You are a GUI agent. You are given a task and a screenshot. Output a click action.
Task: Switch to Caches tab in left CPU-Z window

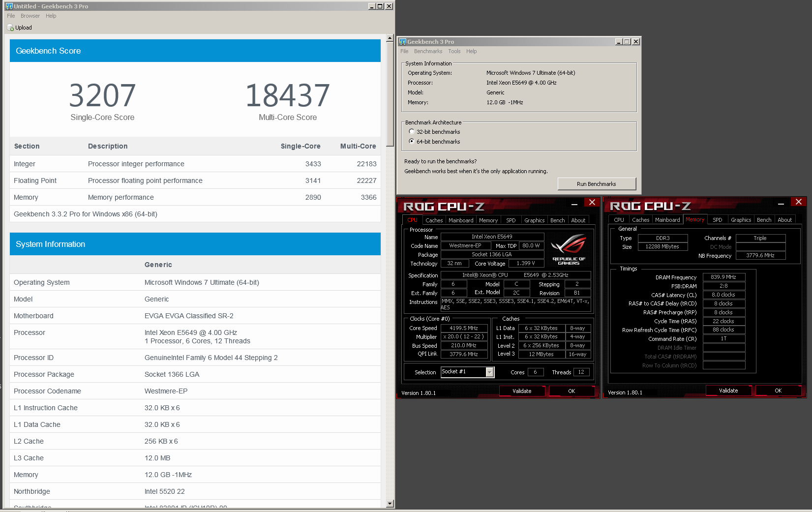[434, 220]
